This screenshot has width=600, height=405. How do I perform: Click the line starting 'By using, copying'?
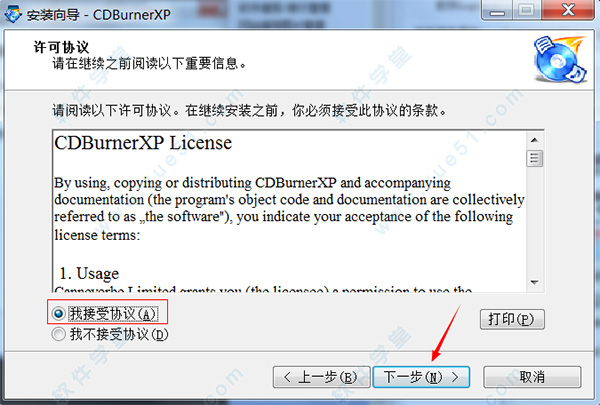tap(253, 183)
